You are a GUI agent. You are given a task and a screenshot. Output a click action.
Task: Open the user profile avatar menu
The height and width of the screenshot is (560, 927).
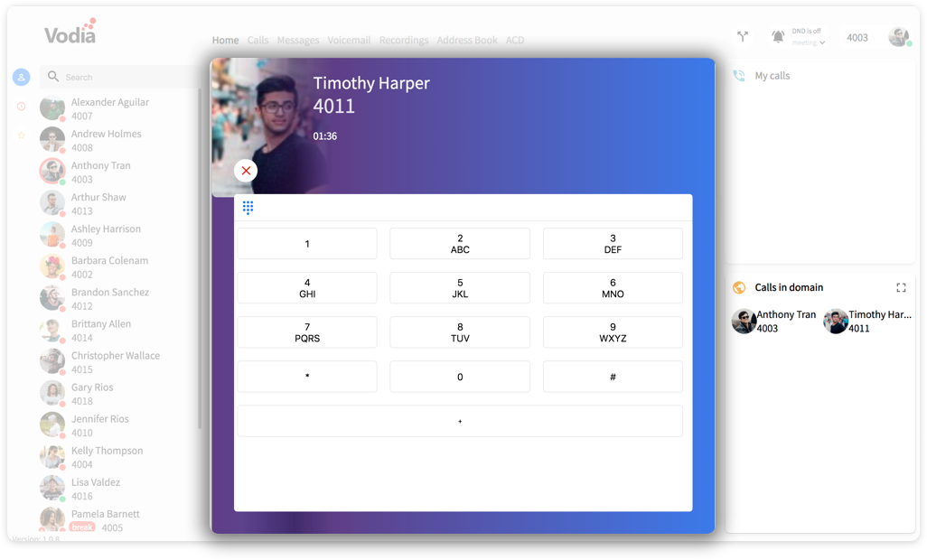pyautogui.click(x=899, y=37)
